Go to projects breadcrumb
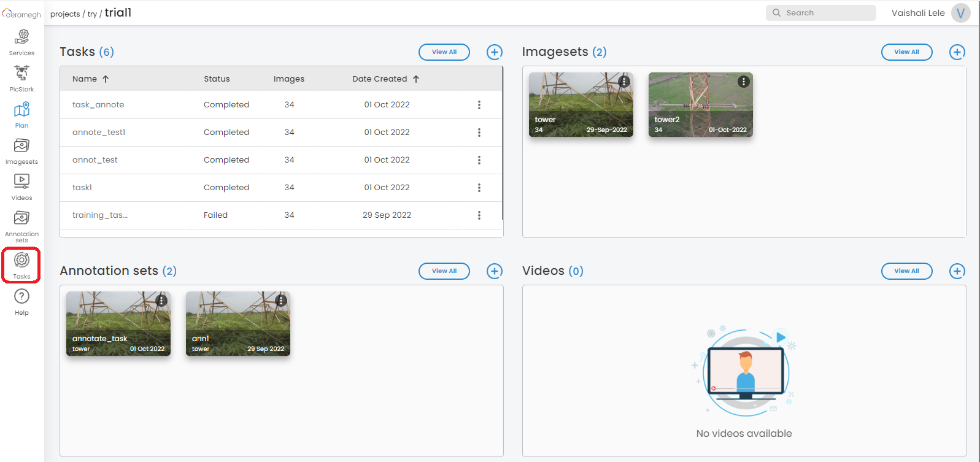 click(x=65, y=14)
